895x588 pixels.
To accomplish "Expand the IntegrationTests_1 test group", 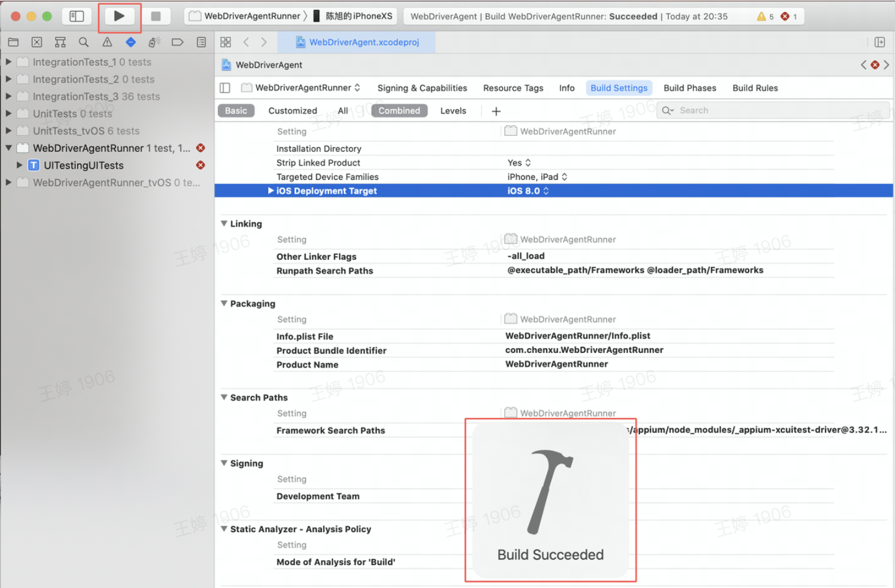I will 9,62.
